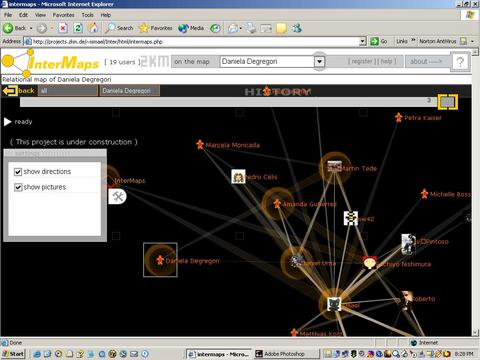The height and width of the screenshot is (360, 480).
Task: Click the Marcela Moncada person icon
Action: tap(200, 145)
